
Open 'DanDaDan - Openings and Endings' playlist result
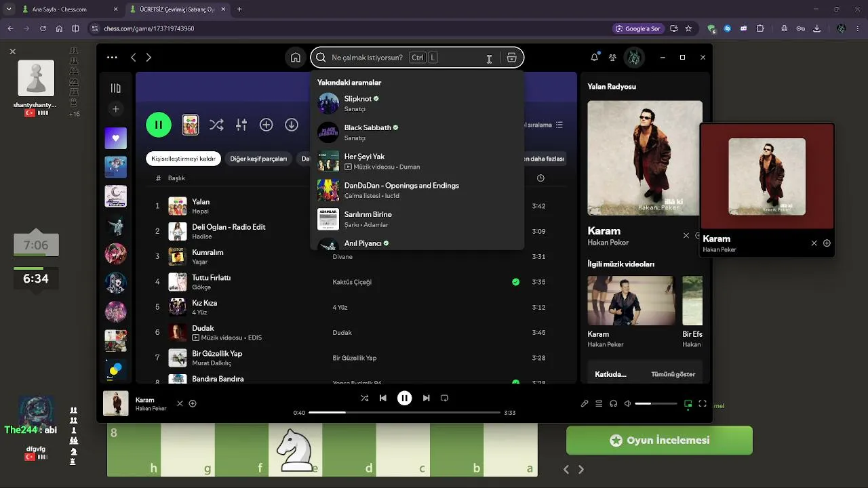click(417, 190)
